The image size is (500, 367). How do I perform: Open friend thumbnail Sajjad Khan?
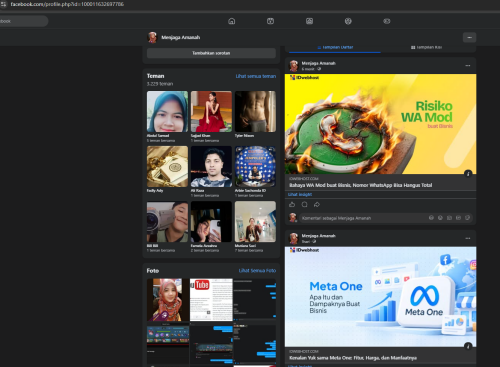coord(211,111)
